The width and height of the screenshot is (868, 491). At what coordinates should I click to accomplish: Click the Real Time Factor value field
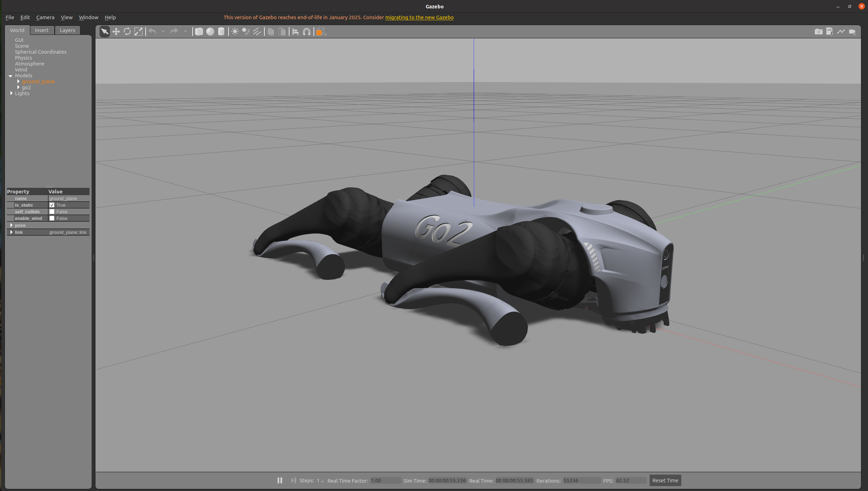click(x=385, y=481)
